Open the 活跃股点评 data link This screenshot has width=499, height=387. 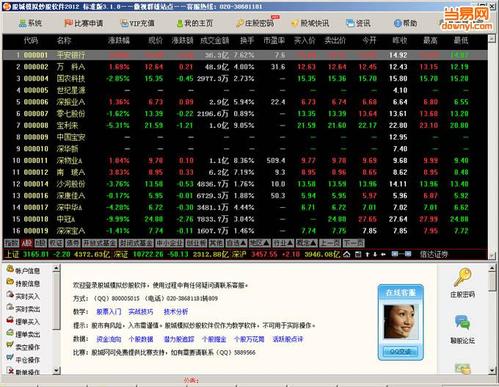288,339
